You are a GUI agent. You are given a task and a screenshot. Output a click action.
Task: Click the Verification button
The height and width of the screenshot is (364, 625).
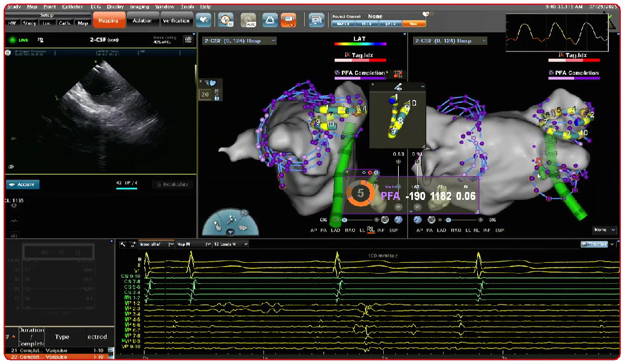176,20
